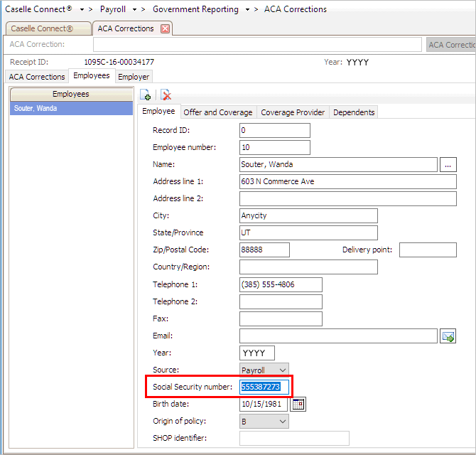
Task: Select the Dependents tab
Action: click(x=354, y=112)
